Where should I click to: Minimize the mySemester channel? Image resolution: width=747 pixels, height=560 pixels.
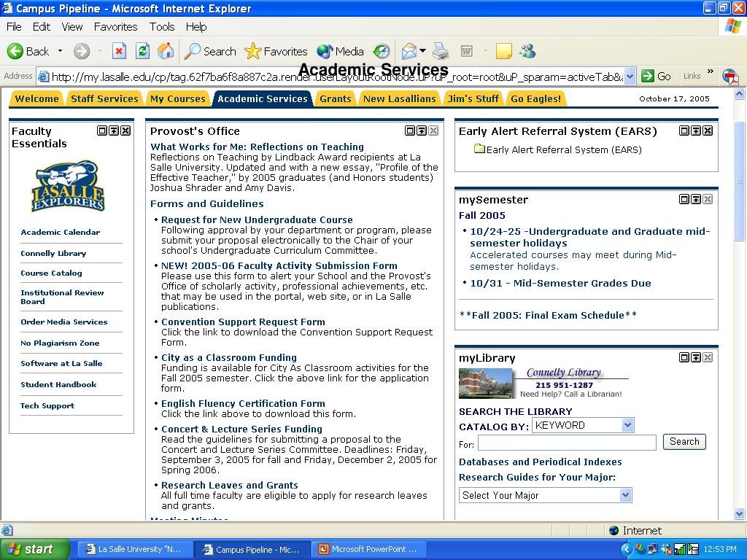pos(696,199)
